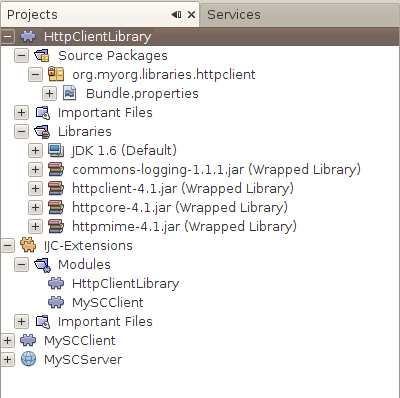Image resolution: width=400 pixels, height=398 pixels.
Task: Select the Modules label
Action: [84, 265]
